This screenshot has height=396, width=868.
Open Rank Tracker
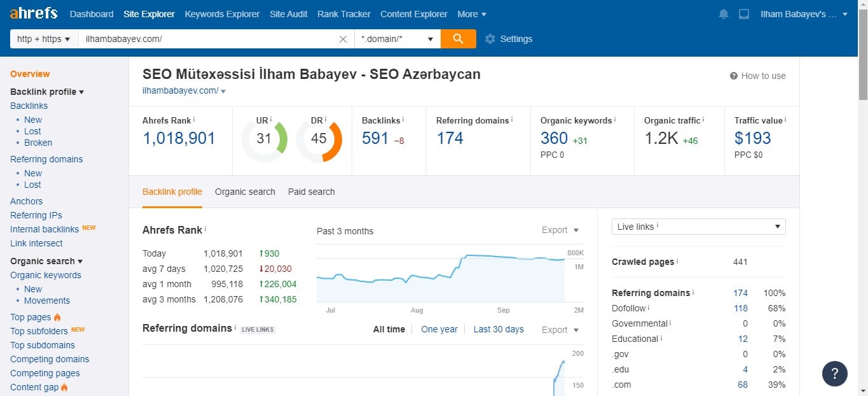[344, 14]
